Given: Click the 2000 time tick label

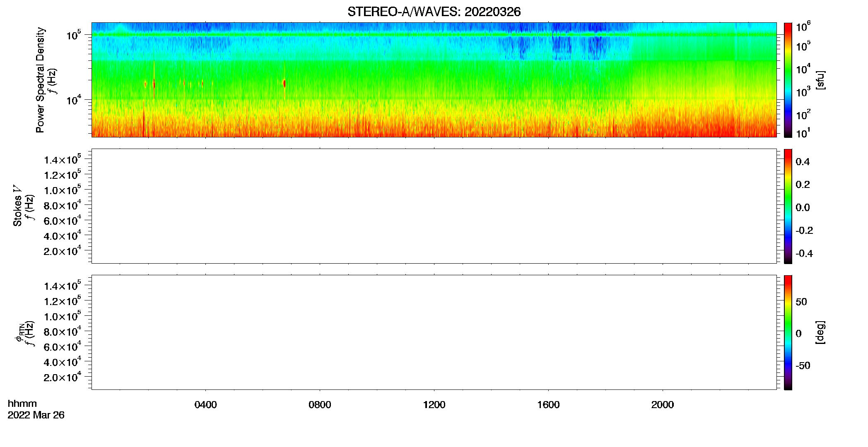Looking at the screenshot, I should point(663,405).
